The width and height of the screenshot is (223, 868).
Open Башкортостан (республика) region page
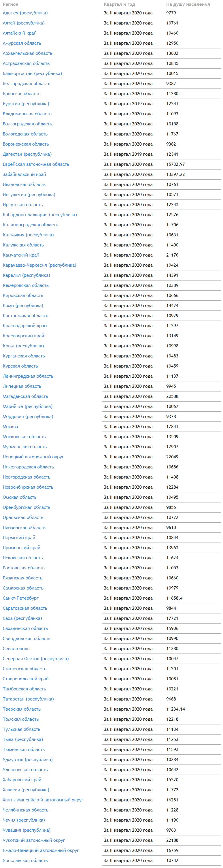tap(32, 74)
